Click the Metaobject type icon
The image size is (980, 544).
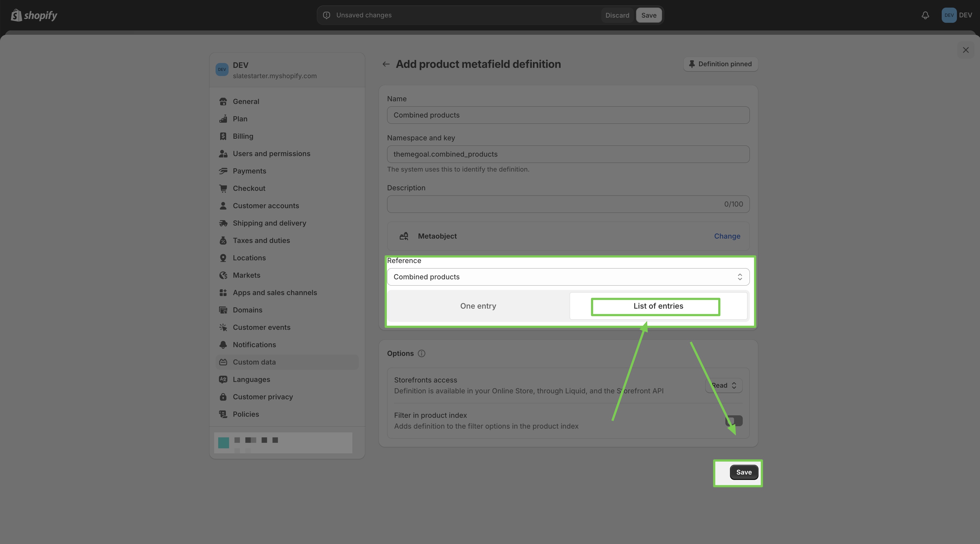[404, 236]
